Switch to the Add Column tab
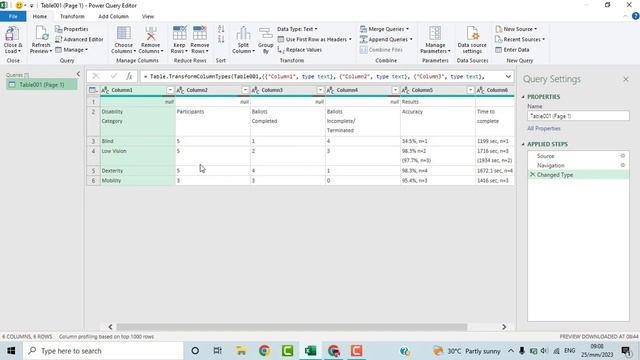The height and width of the screenshot is (360, 640). point(113,16)
